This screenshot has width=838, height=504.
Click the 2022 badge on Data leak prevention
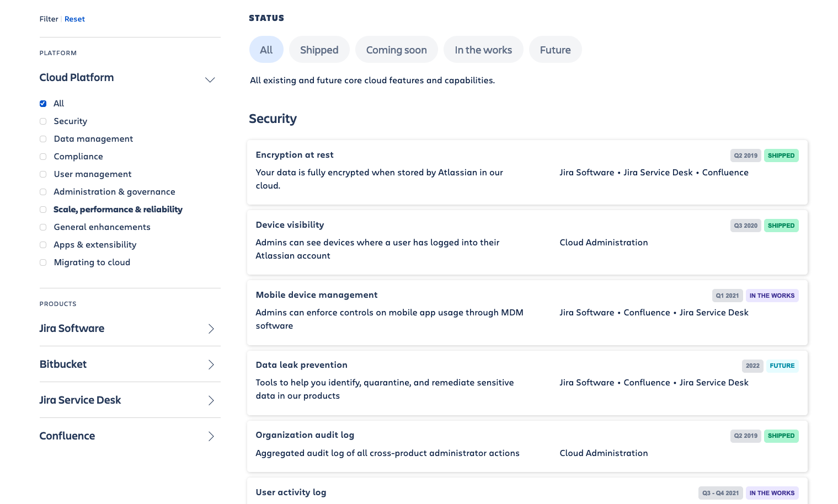pos(752,366)
